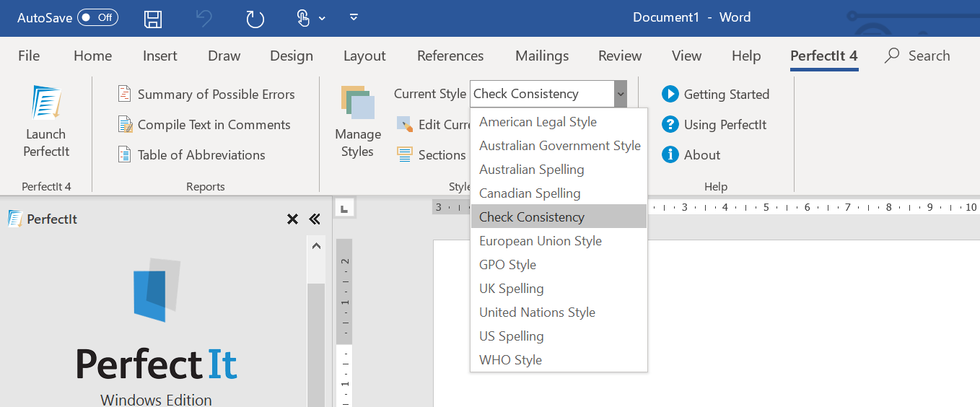The width and height of the screenshot is (980, 407).
Task: Collapse the Current Style dropdown arrow
Action: [621, 94]
